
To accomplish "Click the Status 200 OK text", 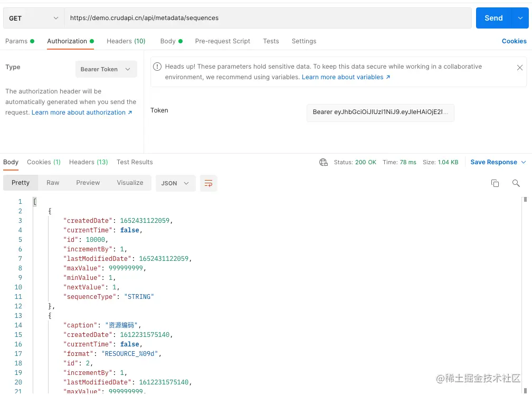I will click(x=355, y=162).
